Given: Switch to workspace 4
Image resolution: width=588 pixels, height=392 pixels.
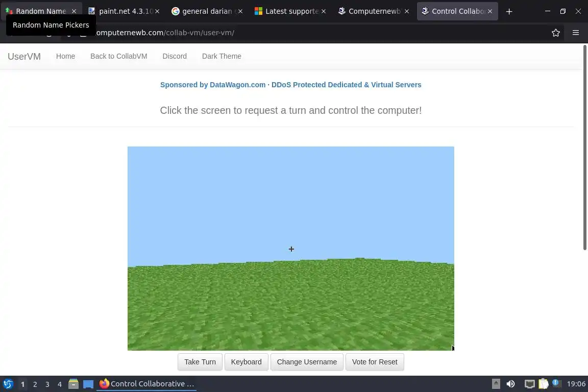Looking at the screenshot, I should [x=60, y=384].
